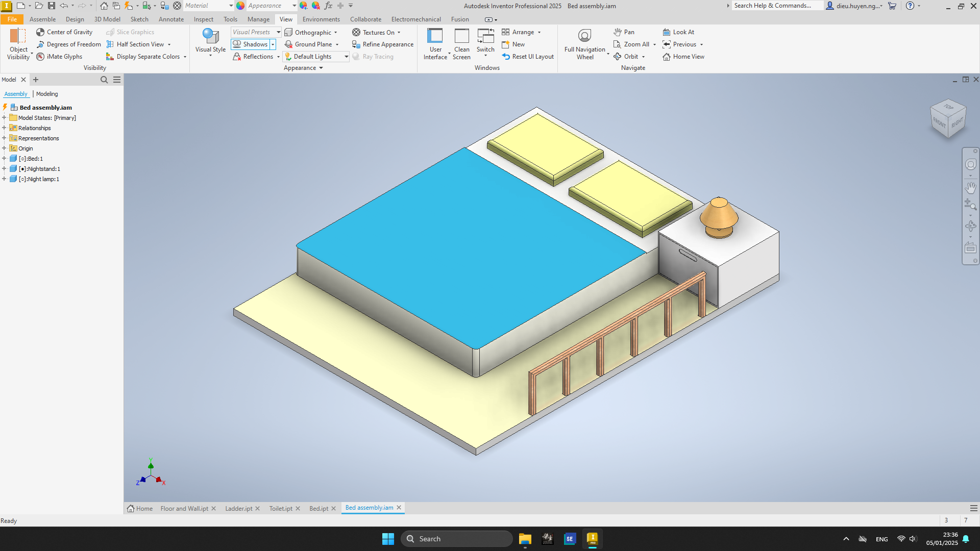
Task: Toggle Center of Gravity display
Action: click(64, 32)
